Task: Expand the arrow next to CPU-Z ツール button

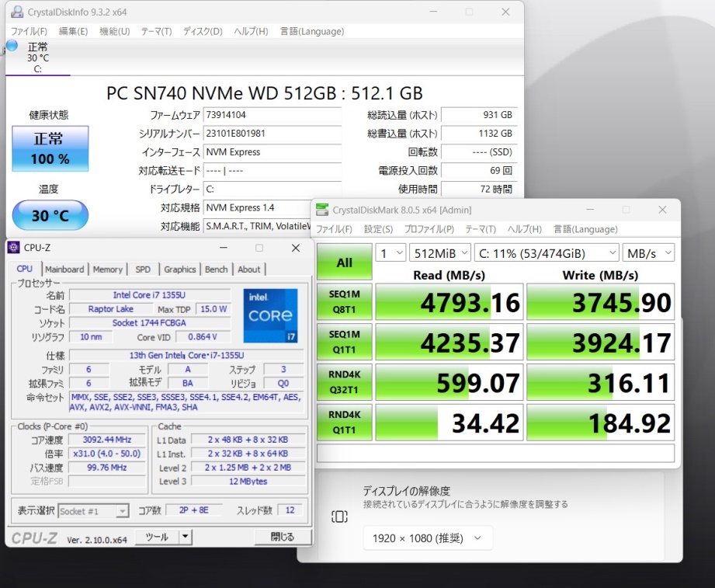Action: point(185,537)
